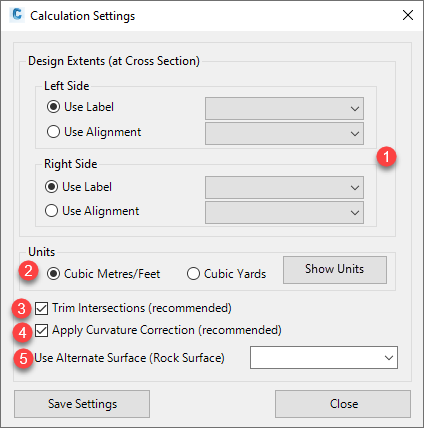The height and width of the screenshot is (428, 424).
Task: Select Left Side Use Label radio button
Action: pos(53,107)
